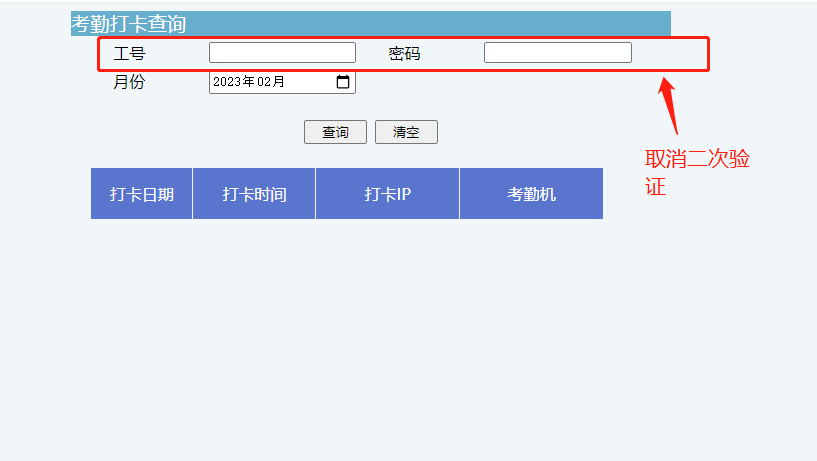Click the 打卡日期 column header
This screenshot has height=461, width=817.
tap(142, 194)
